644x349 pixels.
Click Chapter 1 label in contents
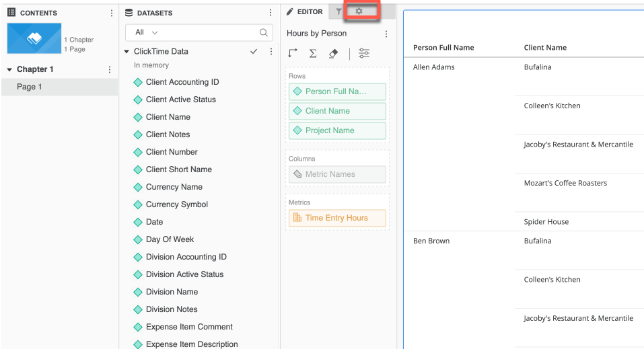pos(35,69)
